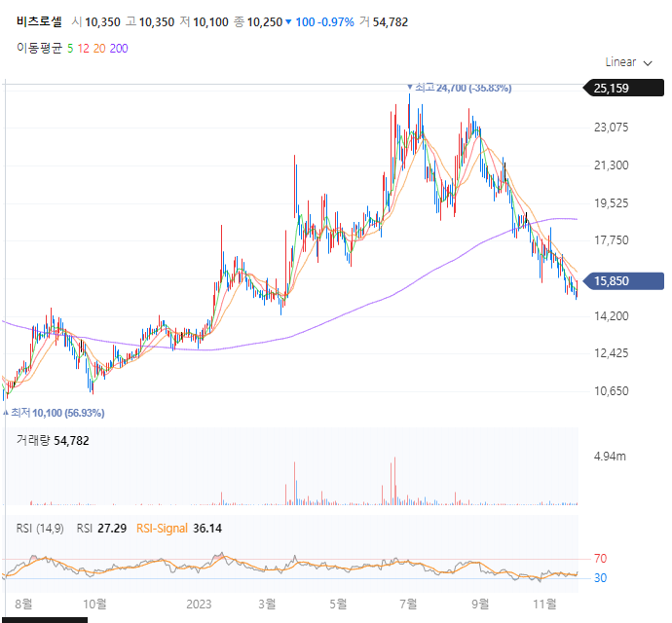The image size is (672, 623).
Task: Click the 5월 date axis label
Action: (338, 604)
